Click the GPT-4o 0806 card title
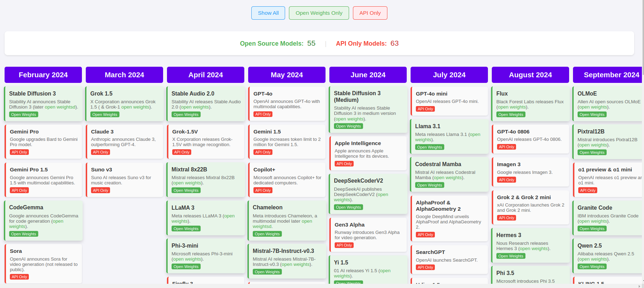 click(513, 131)
